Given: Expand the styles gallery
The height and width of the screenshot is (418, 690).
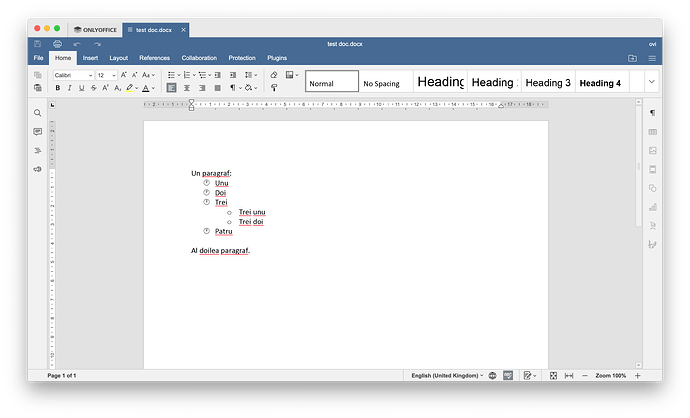Looking at the screenshot, I should coord(652,81).
